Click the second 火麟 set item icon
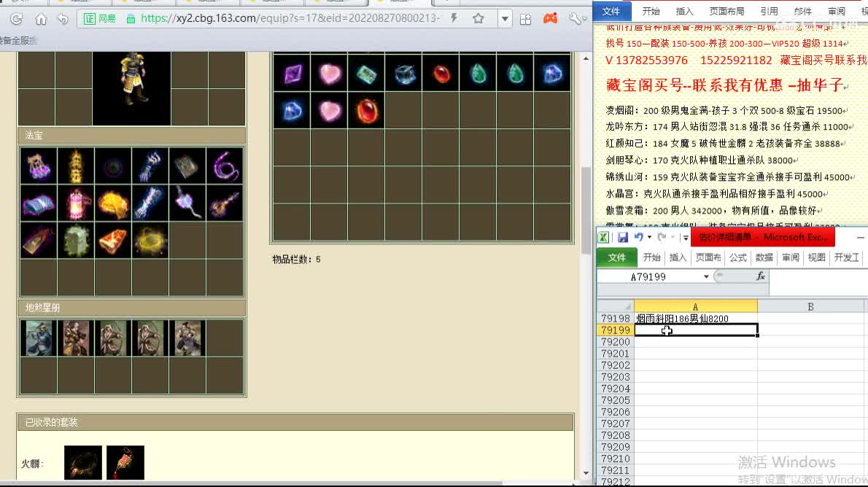Screen dimensions: 868x487 tap(125, 463)
